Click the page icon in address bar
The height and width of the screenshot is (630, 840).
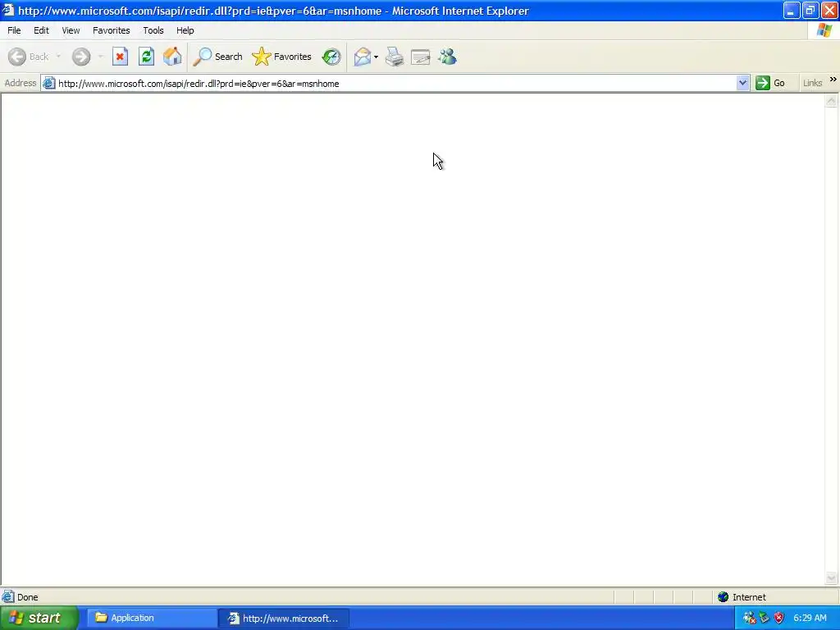[x=48, y=83]
